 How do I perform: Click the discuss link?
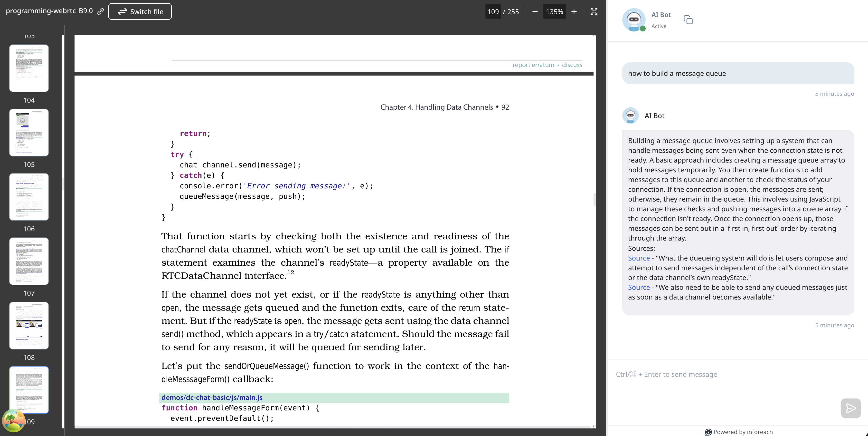click(x=572, y=65)
